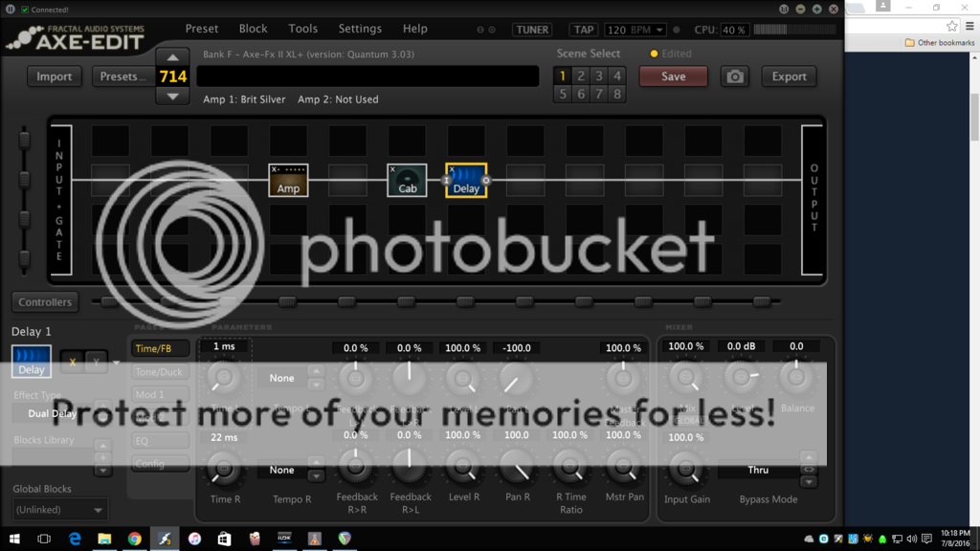Select the Cab block in the signal grid
The height and width of the screenshot is (551, 980).
[407, 180]
